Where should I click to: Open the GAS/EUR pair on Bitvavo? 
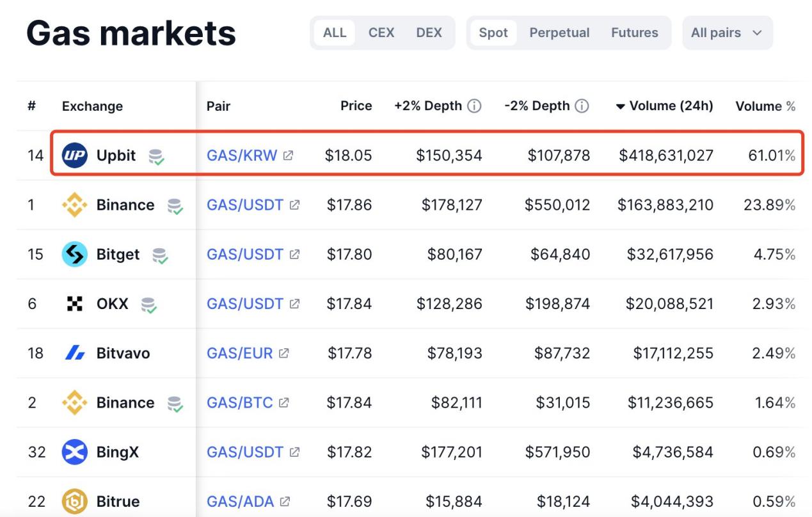[239, 353]
